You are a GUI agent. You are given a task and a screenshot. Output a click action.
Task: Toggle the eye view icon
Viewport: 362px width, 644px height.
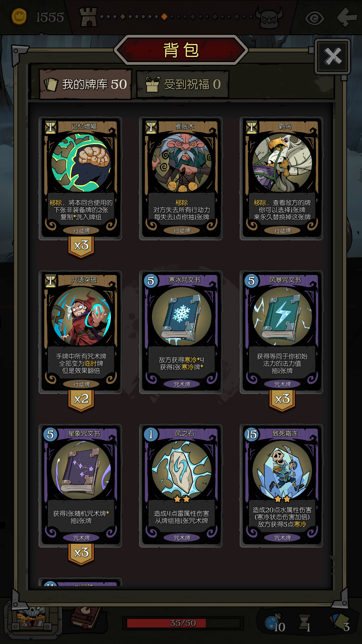tap(314, 18)
